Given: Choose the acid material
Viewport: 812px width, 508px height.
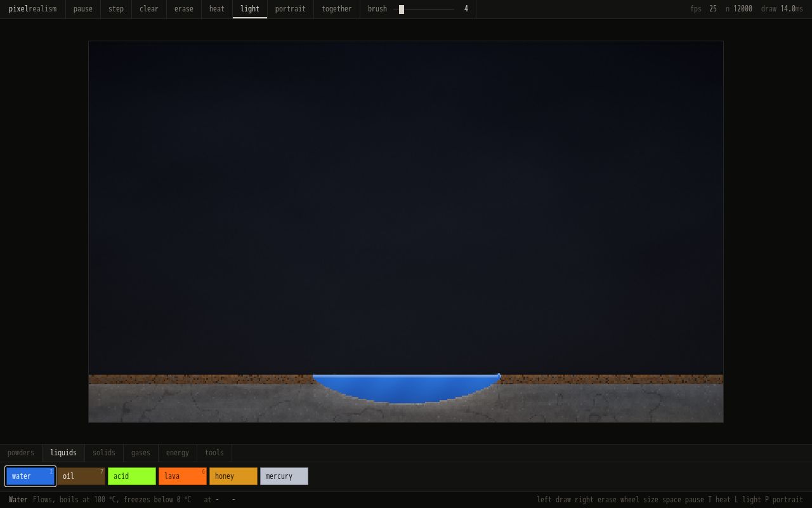Looking at the screenshot, I should [x=132, y=476].
